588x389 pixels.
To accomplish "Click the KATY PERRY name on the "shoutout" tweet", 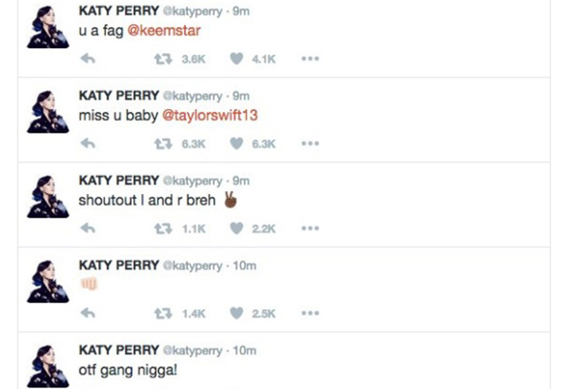I will 119,181.
